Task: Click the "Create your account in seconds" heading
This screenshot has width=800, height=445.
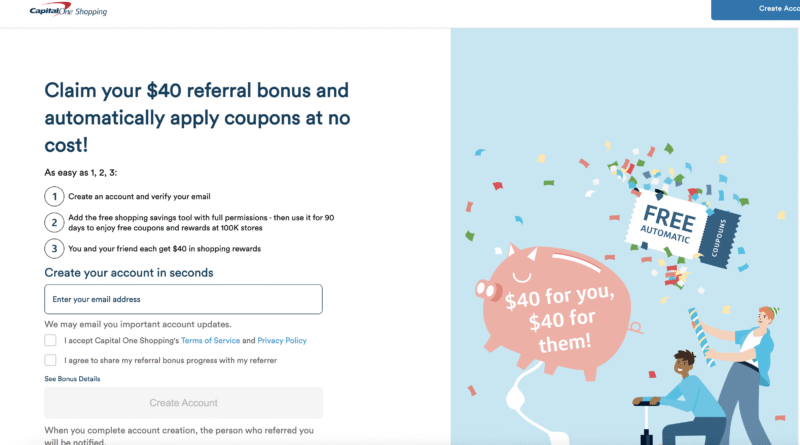Action: pyautogui.click(x=129, y=273)
